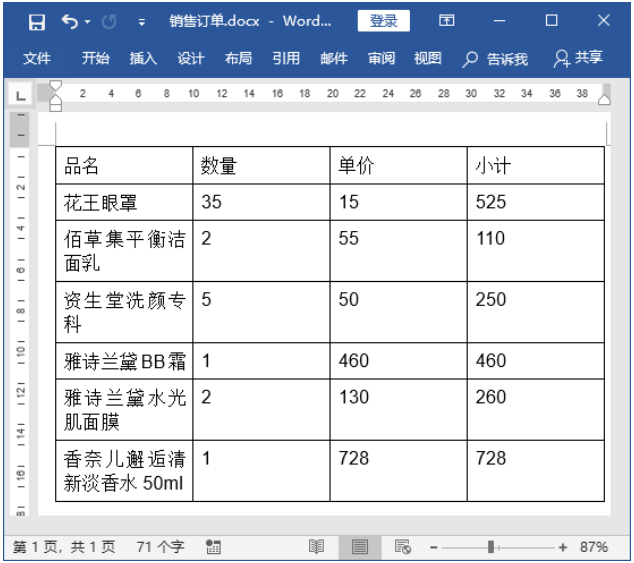Click the 告诉我 search box
Screen dimensions: 634x563
point(495,59)
